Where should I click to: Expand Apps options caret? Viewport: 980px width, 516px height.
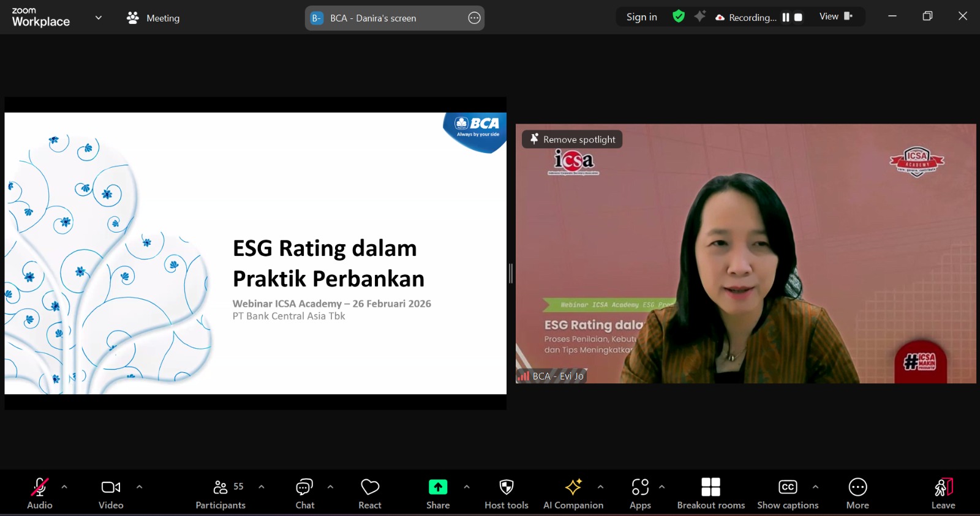[662, 487]
